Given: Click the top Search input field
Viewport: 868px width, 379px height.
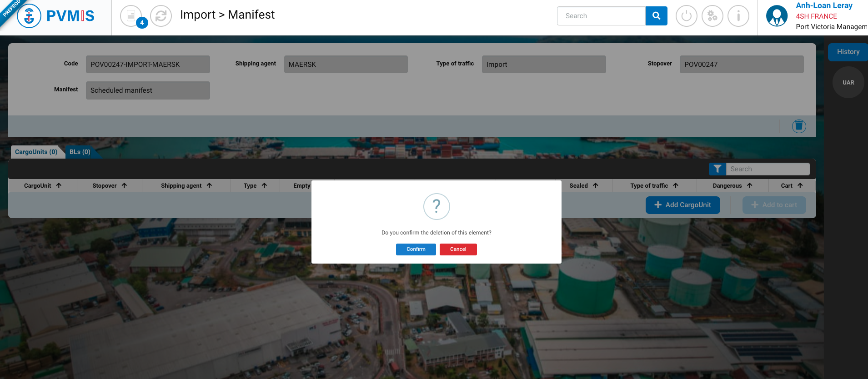Looking at the screenshot, I should pyautogui.click(x=601, y=16).
